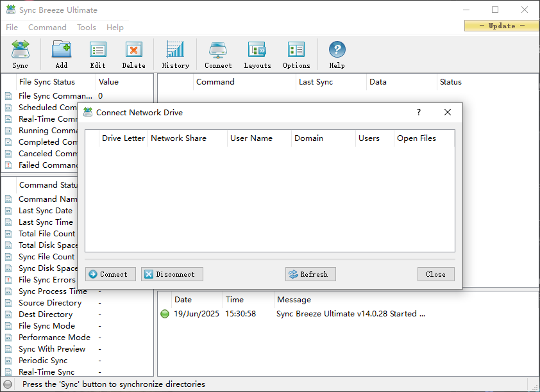Click the File Sync Status column header
This screenshot has height=392, width=540.
point(56,82)
